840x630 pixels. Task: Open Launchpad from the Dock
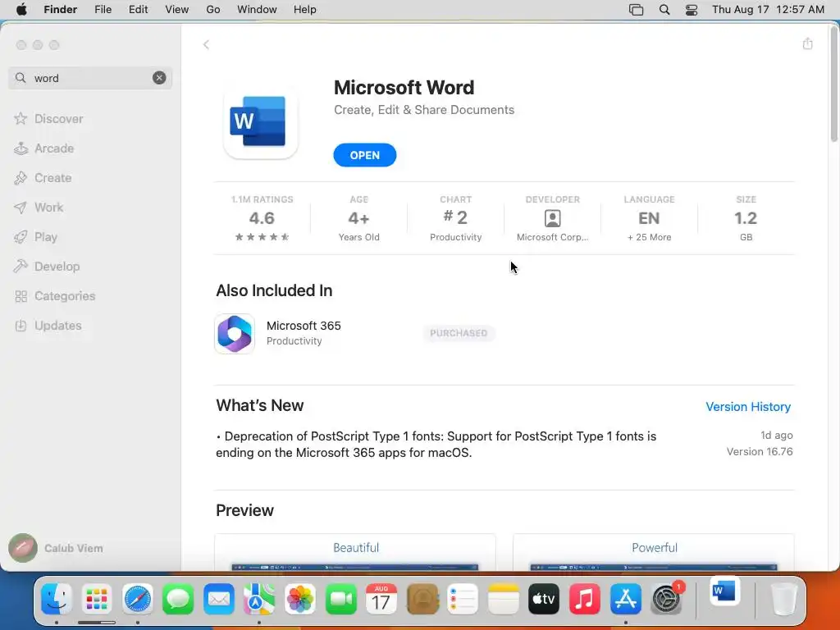(97, 599)
